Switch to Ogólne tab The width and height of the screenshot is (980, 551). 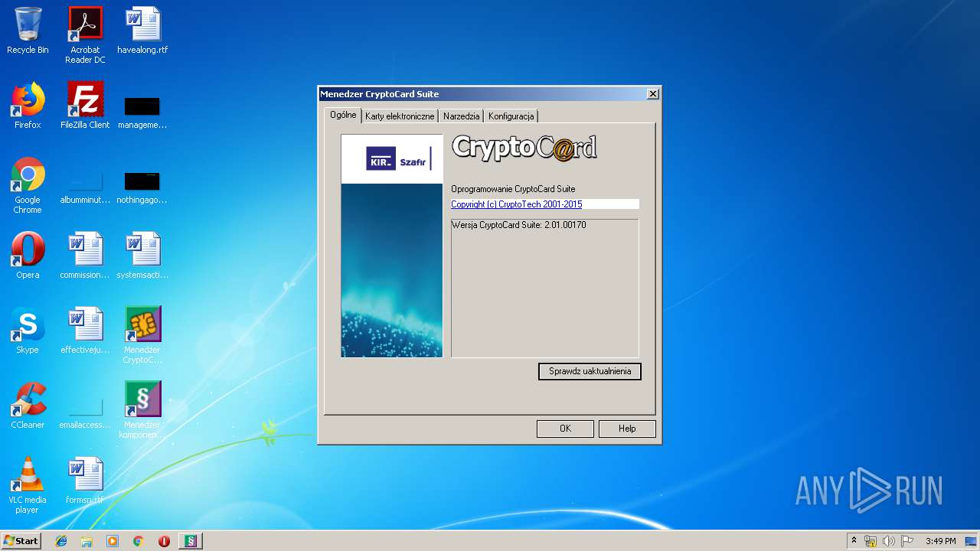(343, 115)
